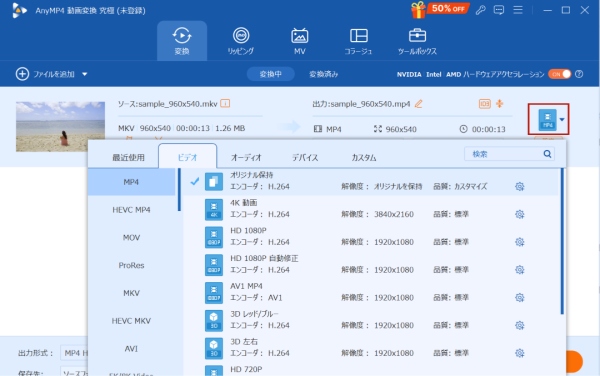Viewport: 600px width, 376px height.
Task: Choose HD 720P preset icon
Action: point(214,371)
